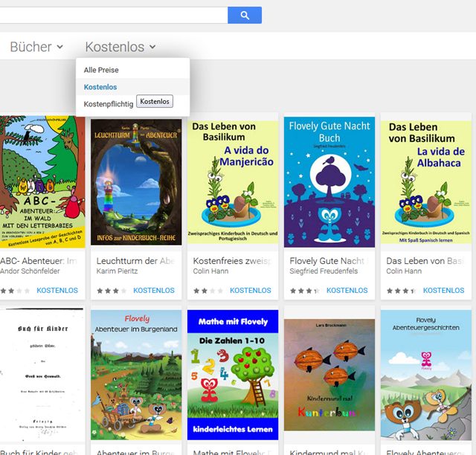This screenshot has height=455, width=476.
Task: Open Flovely Abenteuer im Burgenland cover
Action: [136, 375]
